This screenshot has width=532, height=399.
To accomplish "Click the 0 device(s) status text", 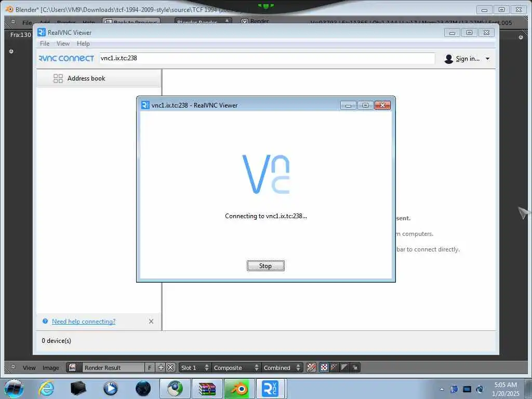I will point(56,341).
